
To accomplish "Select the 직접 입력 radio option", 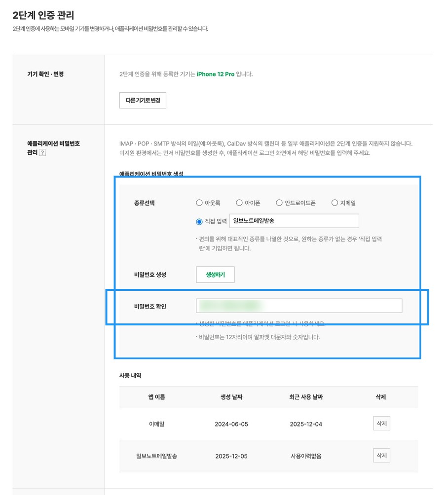I will tap(199, 221).
